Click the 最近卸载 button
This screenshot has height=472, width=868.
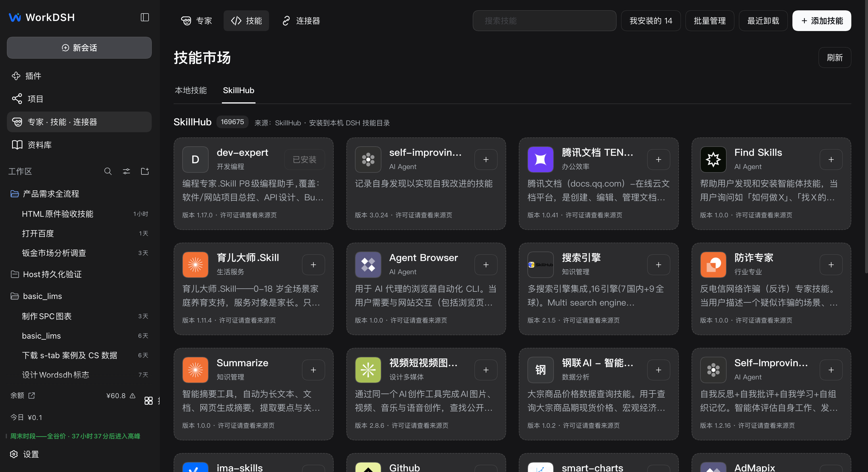763,20
